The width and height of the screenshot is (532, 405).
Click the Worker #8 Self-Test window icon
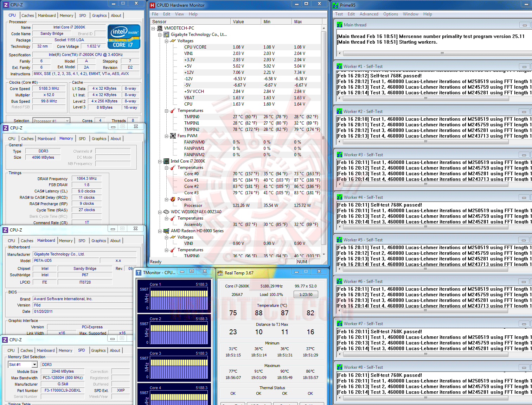[339, 367]
